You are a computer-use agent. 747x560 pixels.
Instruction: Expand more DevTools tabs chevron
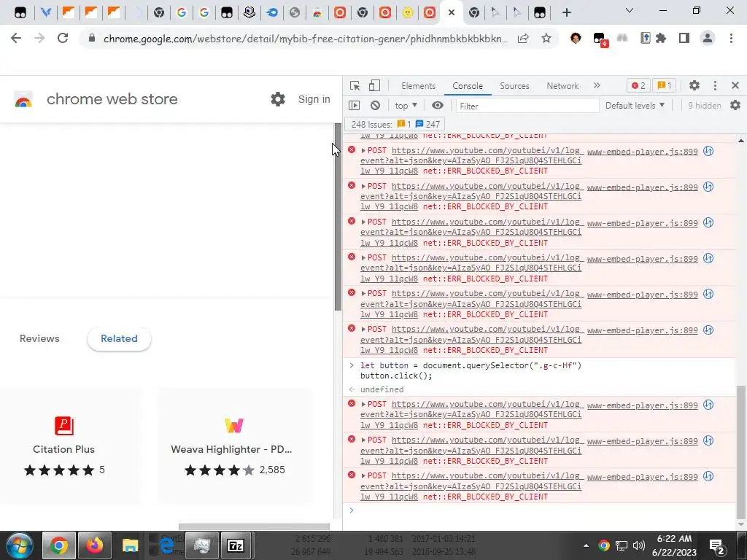click(x=597, y=86)
